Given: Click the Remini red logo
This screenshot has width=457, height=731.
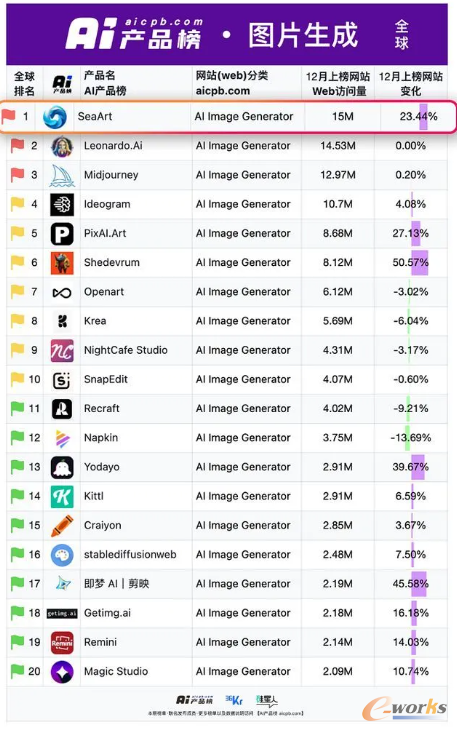Looking at the screenshot, I should pyautogui.click(x=62, y=643).
